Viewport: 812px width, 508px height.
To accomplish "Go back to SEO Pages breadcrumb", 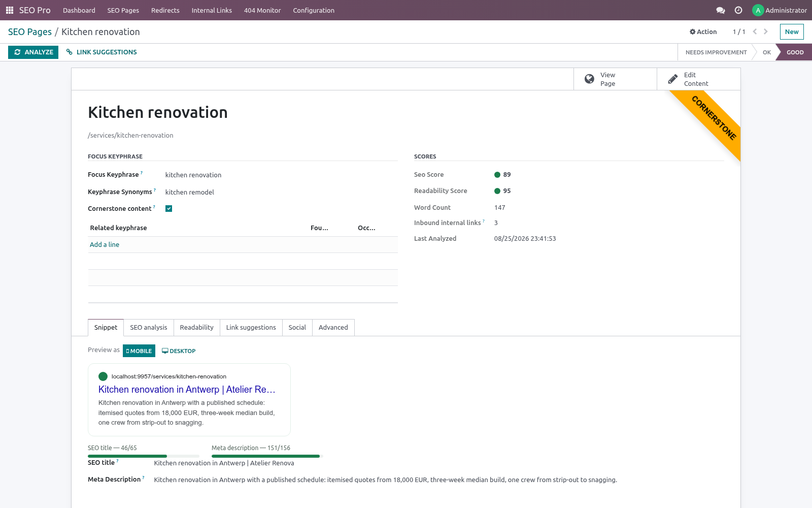I will click(x=30, y=32).
